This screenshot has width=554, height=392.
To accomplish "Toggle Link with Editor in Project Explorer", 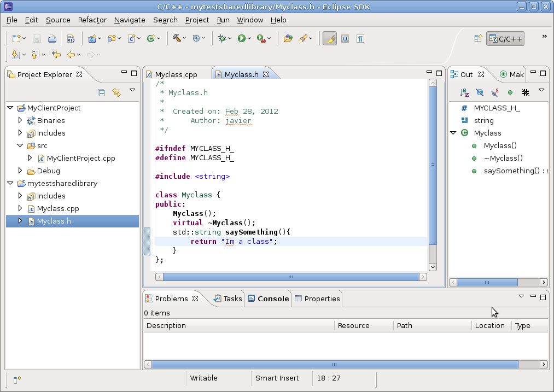I will pyautogui.click(x=116, y=92).
